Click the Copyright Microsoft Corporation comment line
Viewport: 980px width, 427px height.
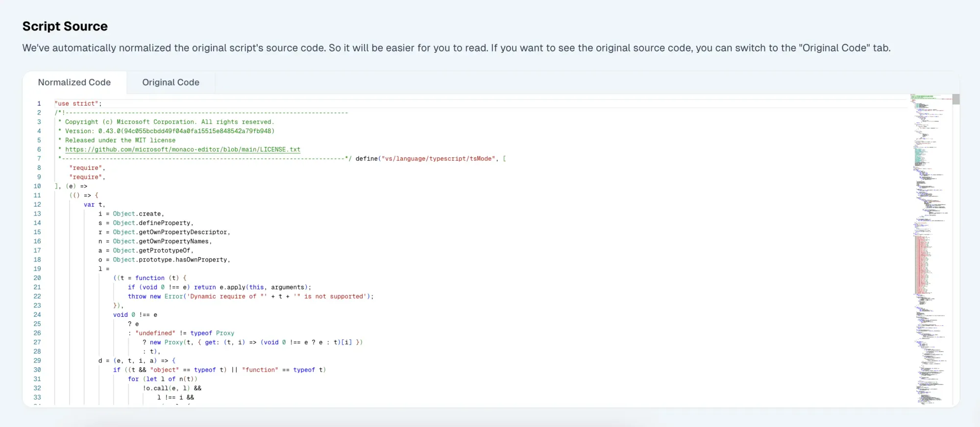(x=166, y=122)
